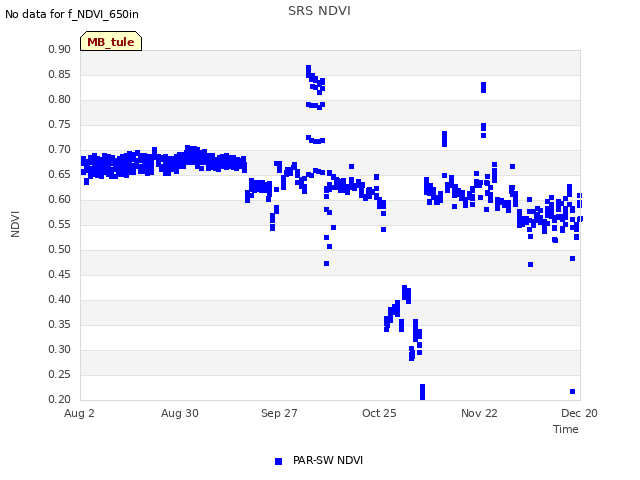The height and width of the screenshot is (480, 640).
Task: Click the 0.80 y-axis tick label
Action: tap(60, 99)
